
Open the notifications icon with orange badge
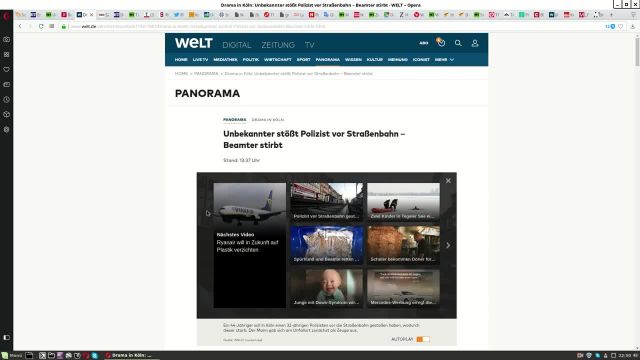tap(441, 42)
